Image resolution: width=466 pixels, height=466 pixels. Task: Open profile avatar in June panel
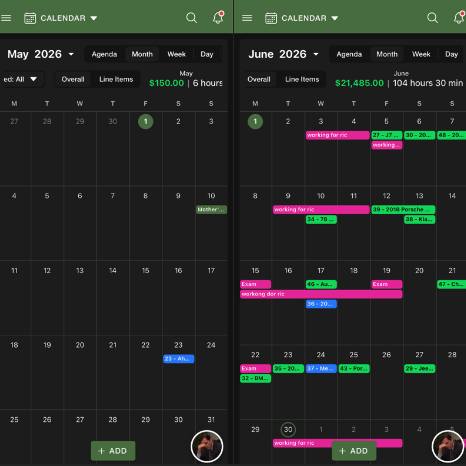click(x=448, y=446)
